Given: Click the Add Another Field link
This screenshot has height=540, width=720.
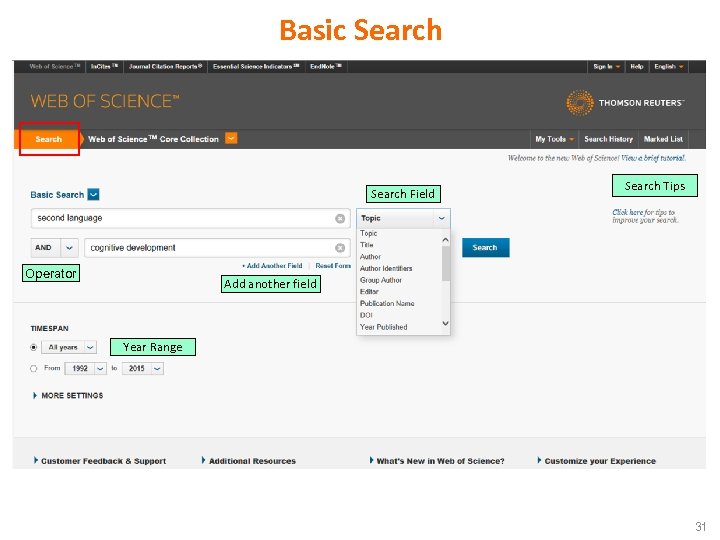Looking at the screenshot, I should 273,266.
